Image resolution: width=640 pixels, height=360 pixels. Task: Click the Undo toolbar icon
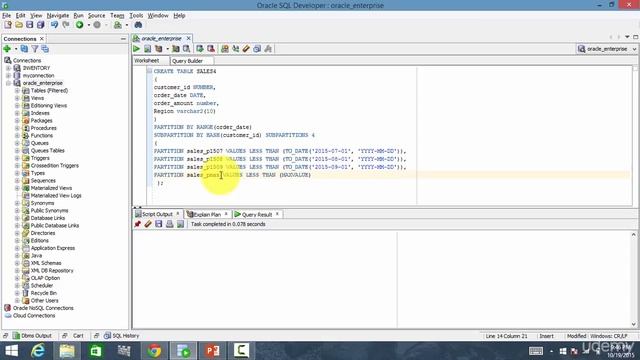coord(54,25)
